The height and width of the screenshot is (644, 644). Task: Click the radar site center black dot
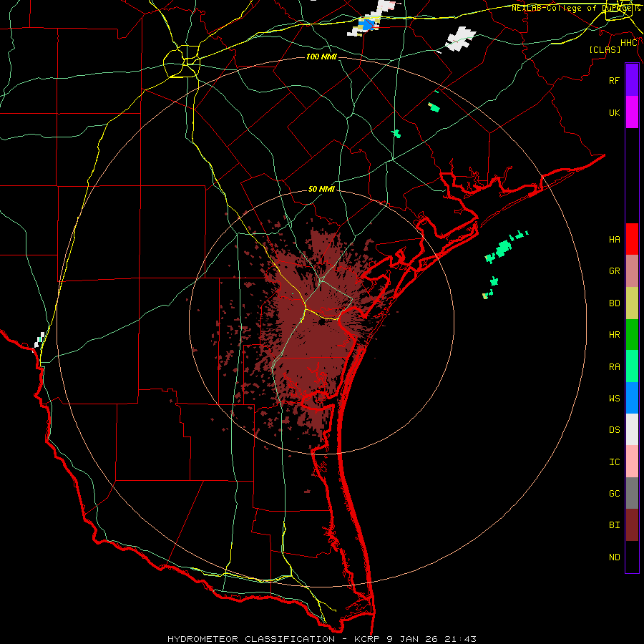321,323
